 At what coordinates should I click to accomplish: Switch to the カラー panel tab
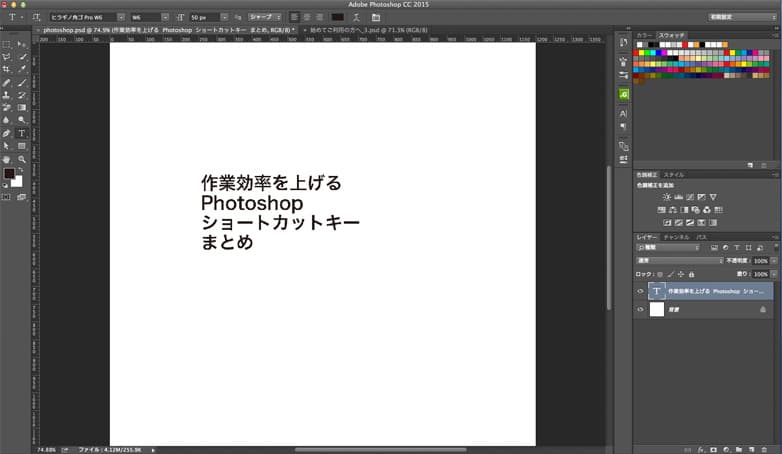(644, 35)
